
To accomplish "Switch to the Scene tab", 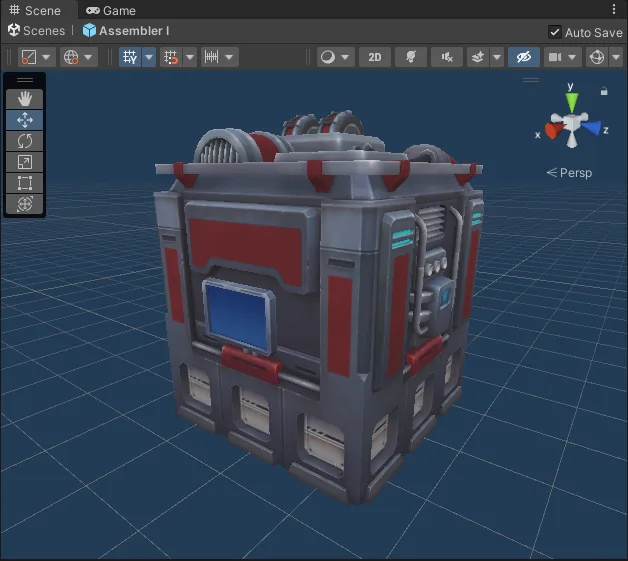I will click(35, 10).
